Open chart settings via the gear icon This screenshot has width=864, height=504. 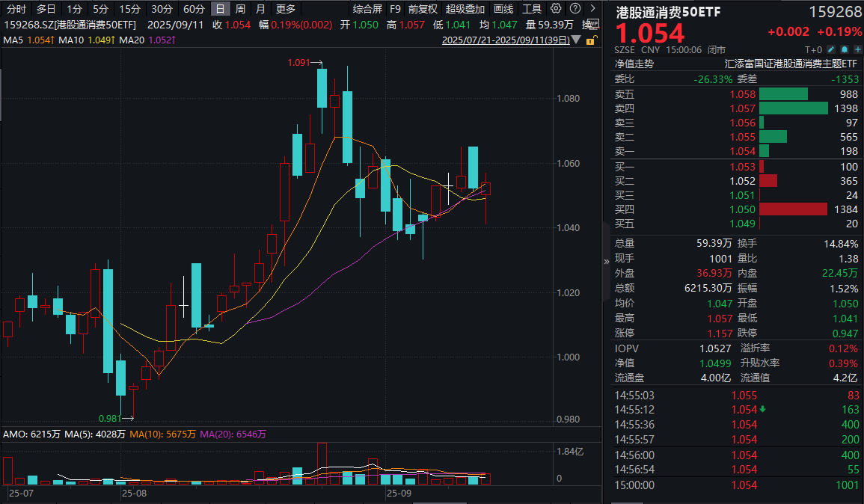point(556,9)
